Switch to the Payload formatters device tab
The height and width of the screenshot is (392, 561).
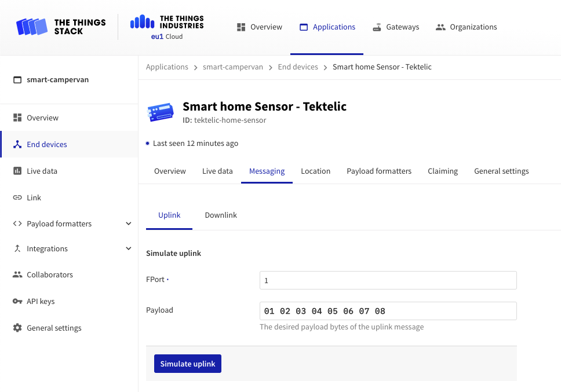tap(379, 171)
